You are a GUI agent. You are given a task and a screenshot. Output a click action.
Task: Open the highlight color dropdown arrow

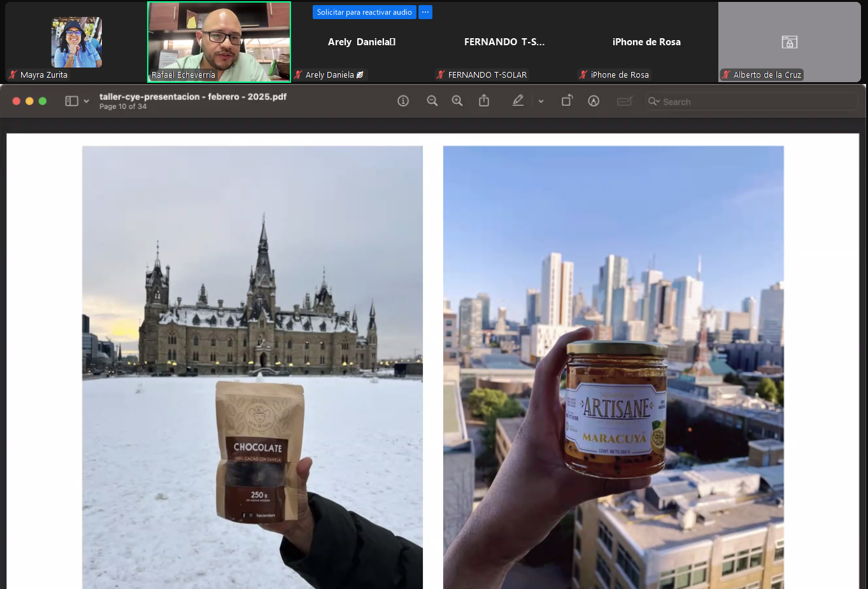tap(541, 101)
